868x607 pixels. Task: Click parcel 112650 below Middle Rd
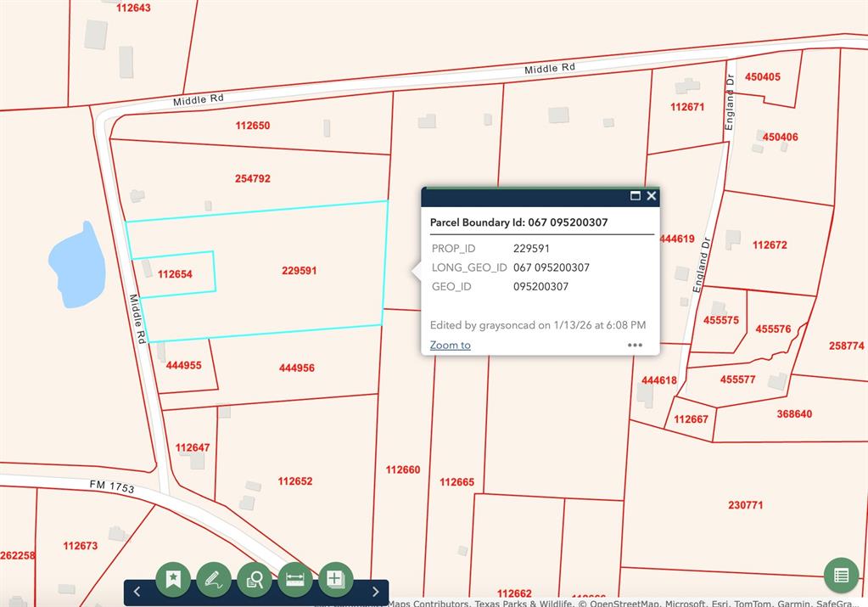click(253, 126)
